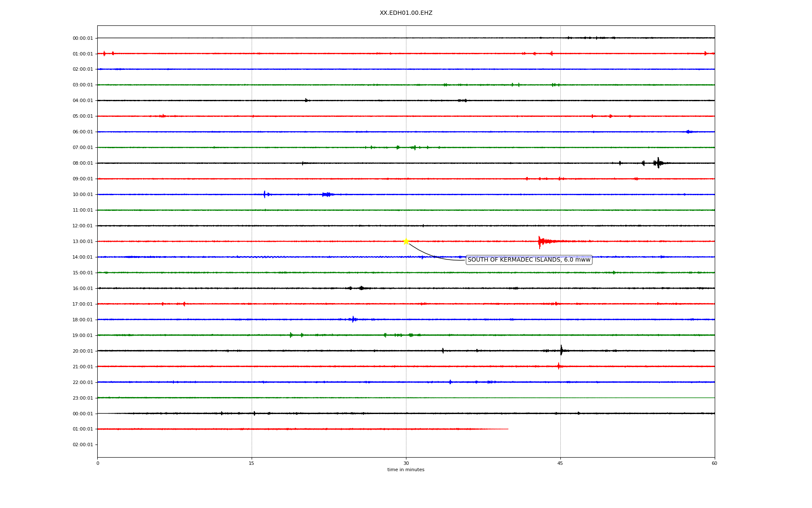This screenshot has height=508, width=812.
Task: Click the plot title XX.EDH01.00.EHZ
Action: pyautogui.click(x=406, y=13)
